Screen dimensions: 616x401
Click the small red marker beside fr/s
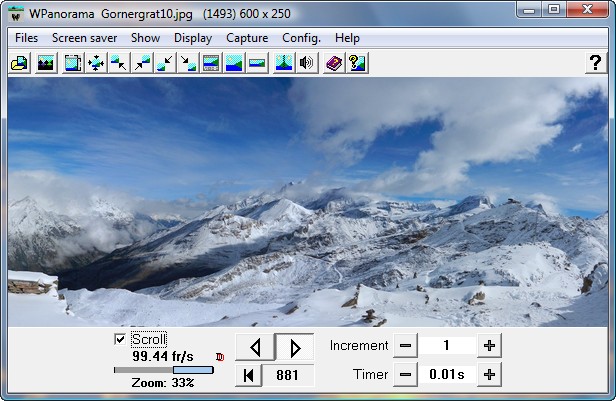(x=220, y=357)
